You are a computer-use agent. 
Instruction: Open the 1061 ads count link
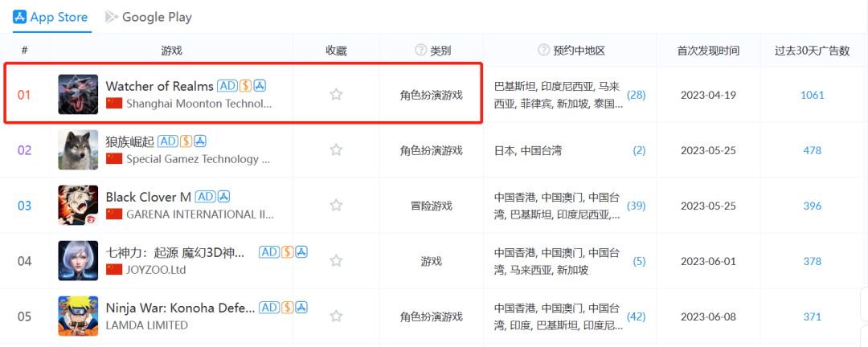pyautogui.click(x=812, y=96)
